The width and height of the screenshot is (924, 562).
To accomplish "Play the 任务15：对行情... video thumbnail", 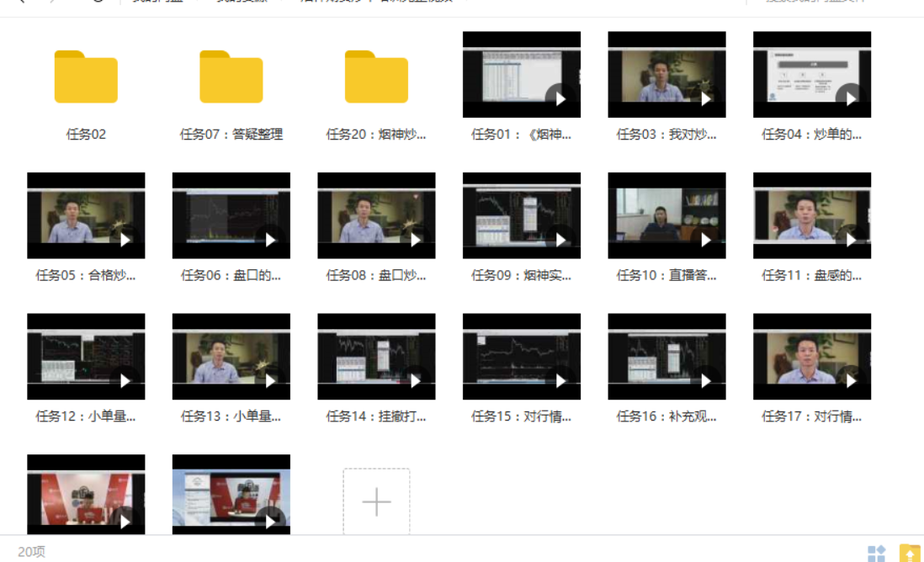I will tap(522, 357).
